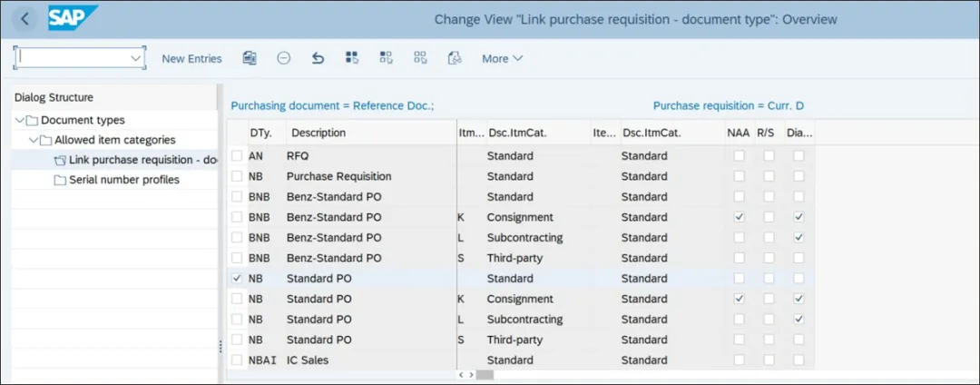Collapse the Document types tree node
Image resolution: width=980 pixels, height=385 pixels.
click(19, 120)
